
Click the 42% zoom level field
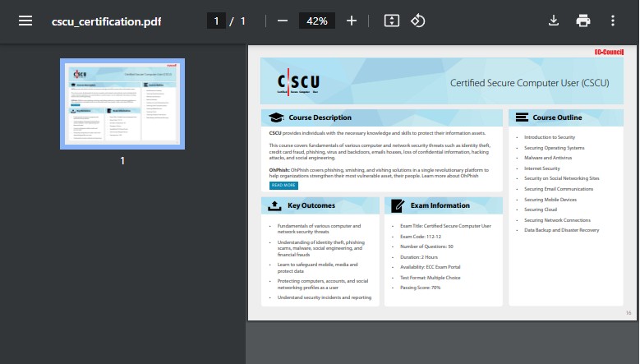(x=317, y=21)
